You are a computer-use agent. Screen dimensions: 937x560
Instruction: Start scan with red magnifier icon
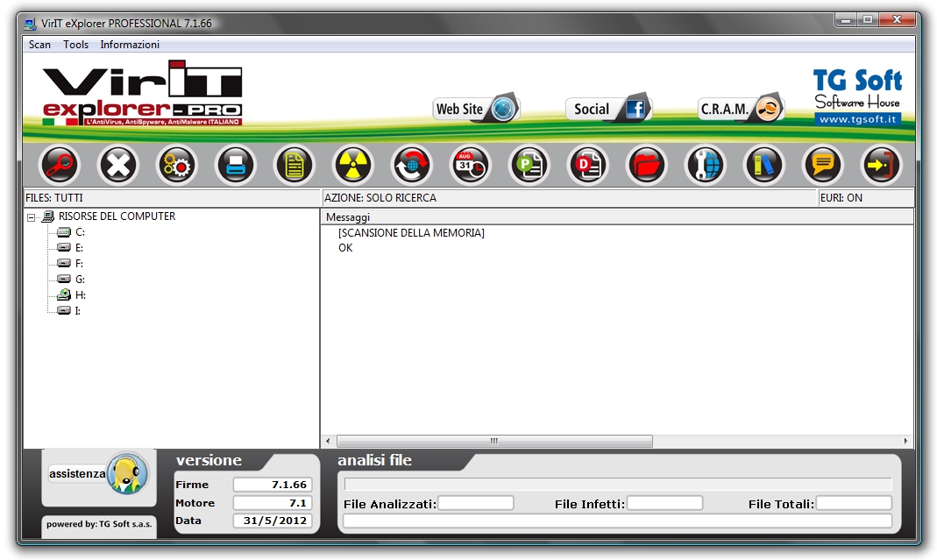point(59,165)
